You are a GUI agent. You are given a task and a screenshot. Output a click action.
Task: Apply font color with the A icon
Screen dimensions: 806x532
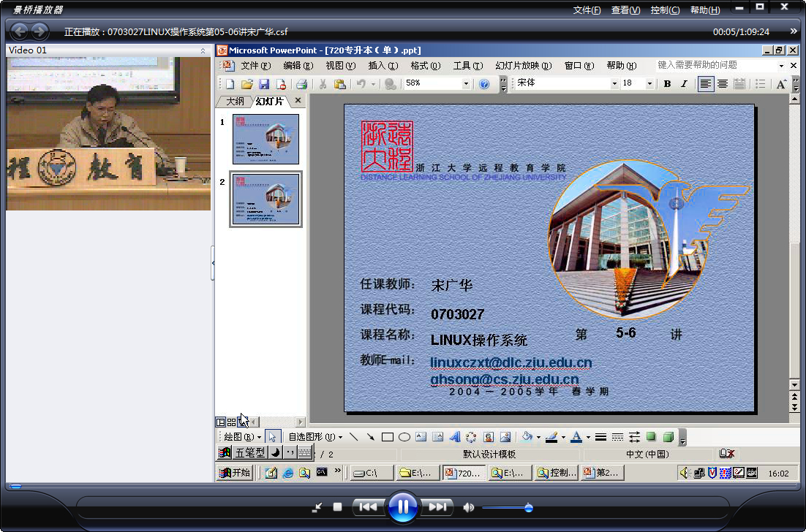[576, 437]
